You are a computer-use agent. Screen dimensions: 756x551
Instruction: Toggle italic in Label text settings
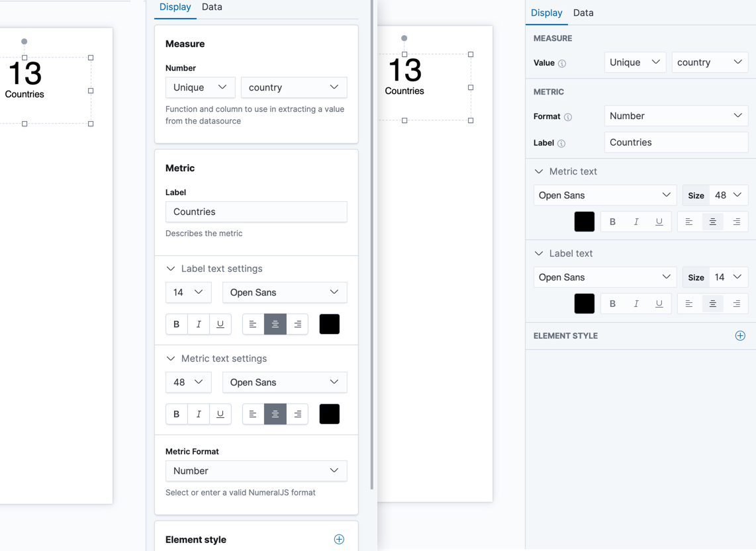tap(198, 324)
